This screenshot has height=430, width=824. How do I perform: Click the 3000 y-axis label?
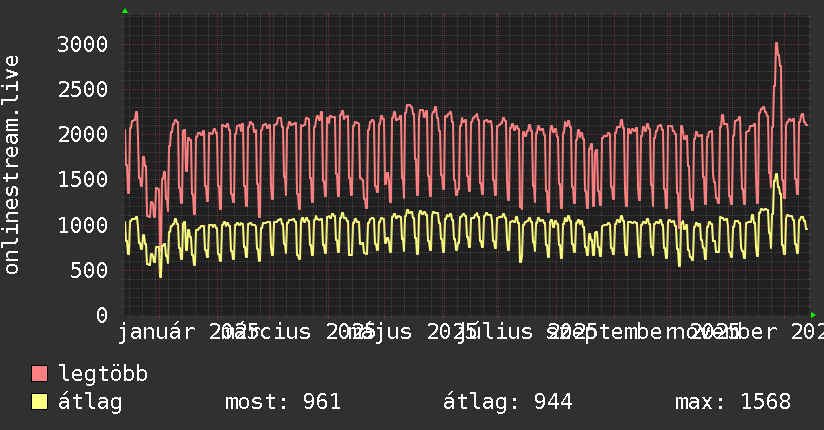83,44
